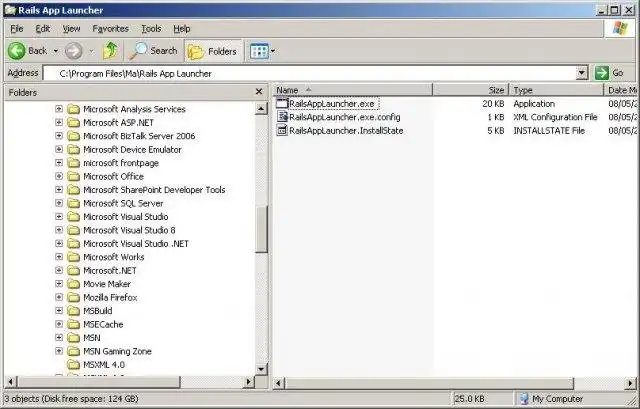The width and height of the screenshot is (640, 409).
Task: Open the Forward history dropdown arrow
Action: point(91,51)
